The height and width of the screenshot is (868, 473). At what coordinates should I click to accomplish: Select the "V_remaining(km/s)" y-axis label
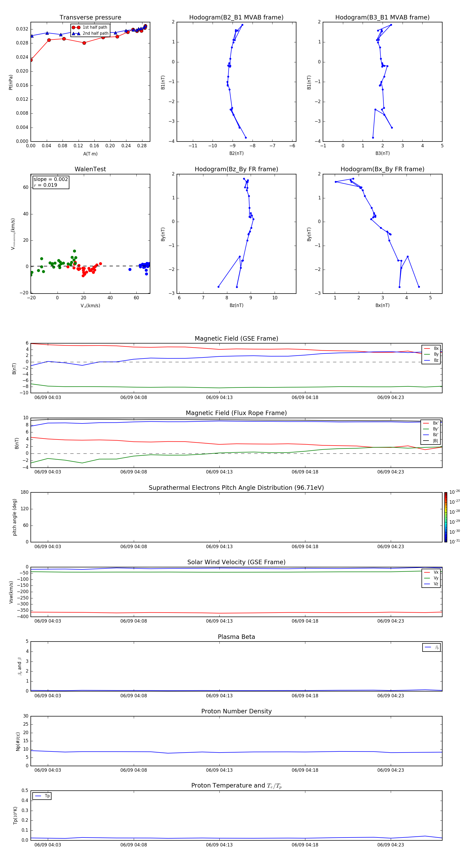pos(13,234)
